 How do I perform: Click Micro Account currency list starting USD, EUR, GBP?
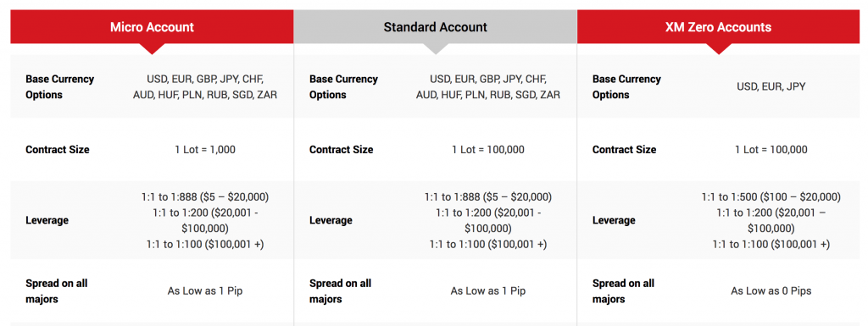[205, 86]
